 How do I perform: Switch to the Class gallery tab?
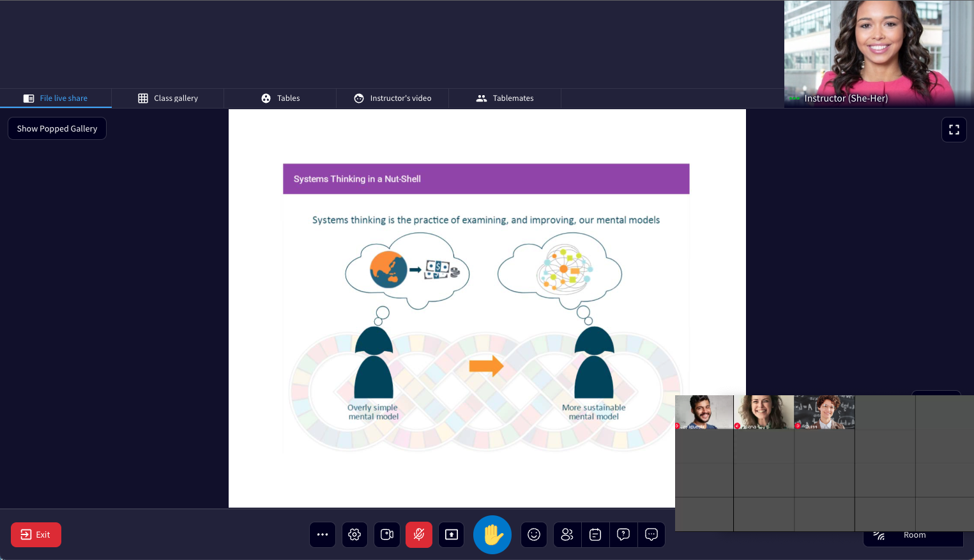[167, 98]
